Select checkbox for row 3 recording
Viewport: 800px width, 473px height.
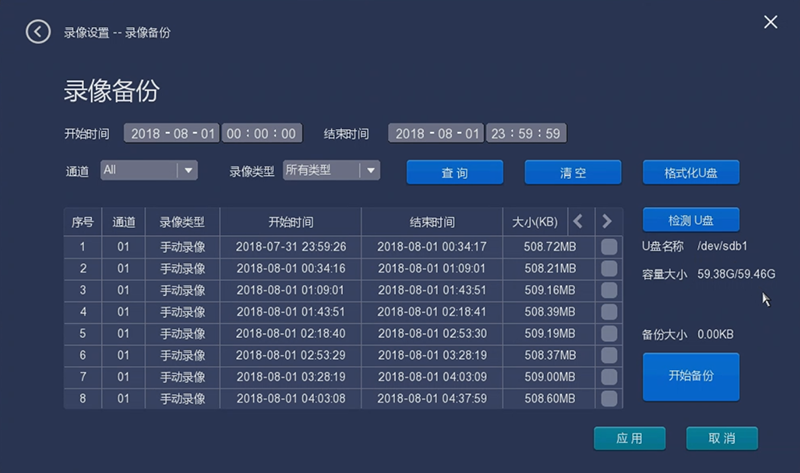tap(608, 290)
